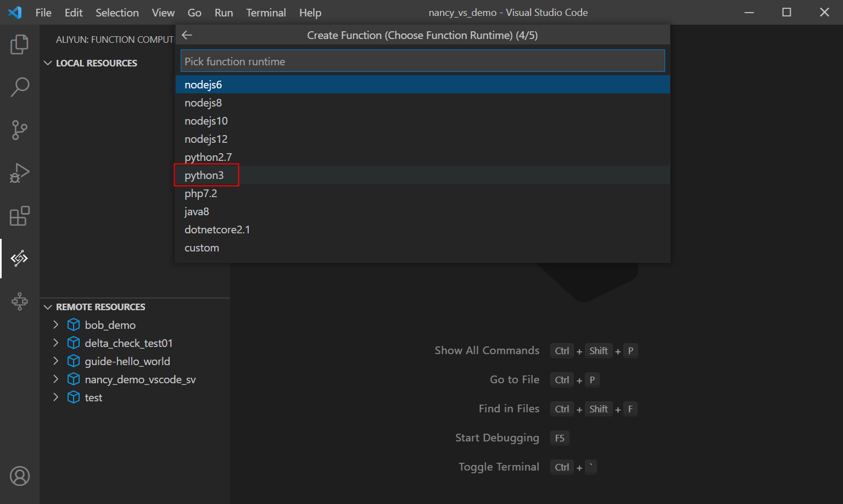Open the View menu

click(x=163, y=13)
